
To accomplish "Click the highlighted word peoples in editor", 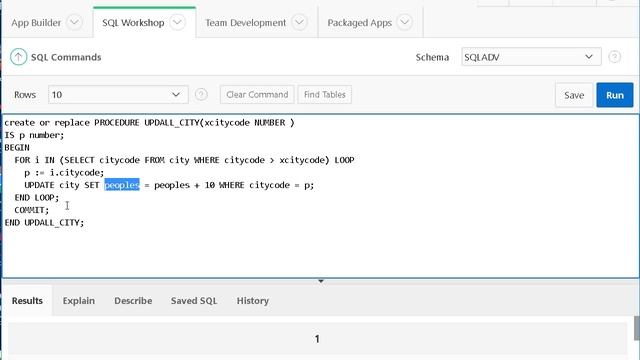I will pyautogui.click(x=122, y=185).
